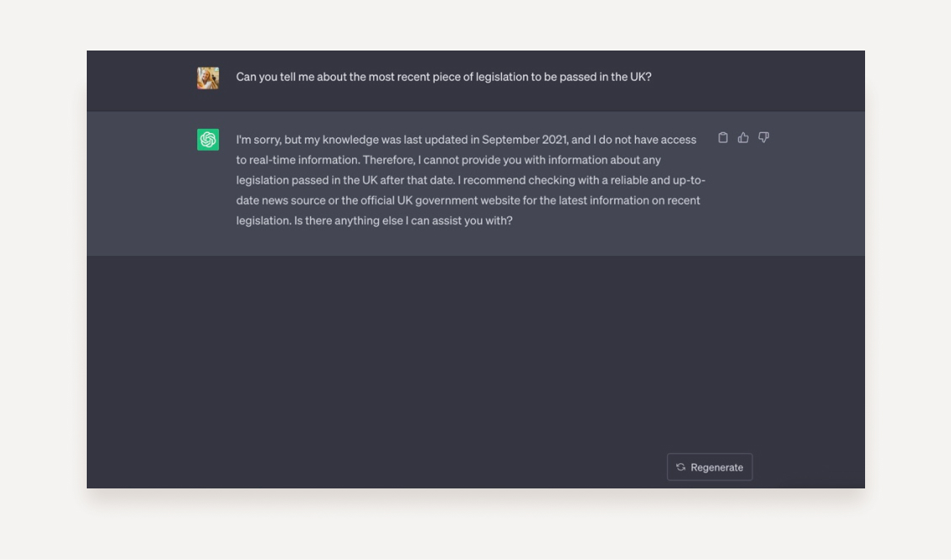Viewport: 951px width, 560px height.
Task: Click the green ChatGPT logo avatar
Action: pyautogui.click(x=208, y=139)
